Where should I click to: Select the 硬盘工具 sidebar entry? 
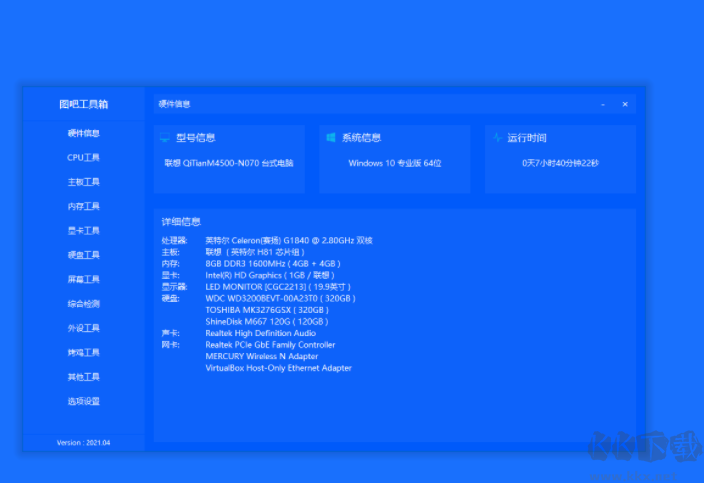[x=83, y=255]
